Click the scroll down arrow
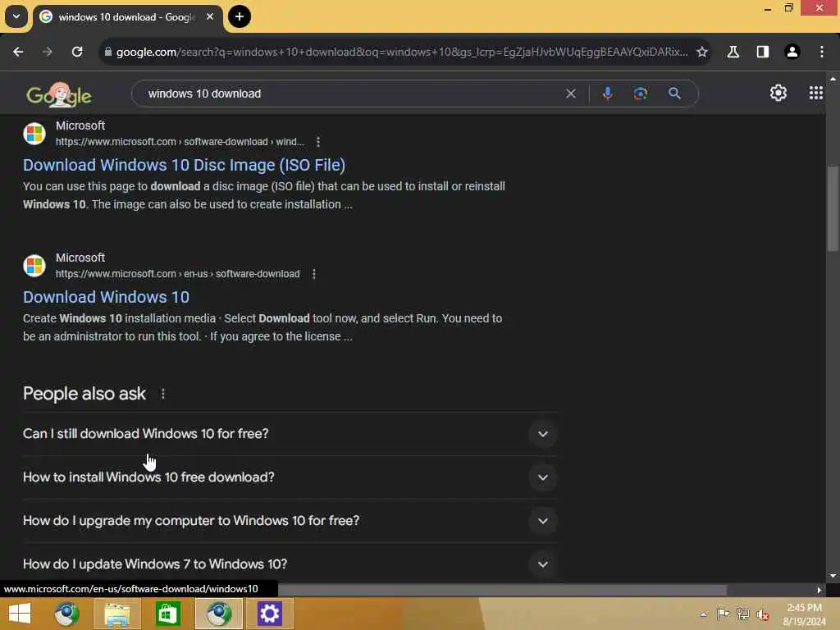The width and height of the screenshot is (840, 630). [x=833, y=576]
